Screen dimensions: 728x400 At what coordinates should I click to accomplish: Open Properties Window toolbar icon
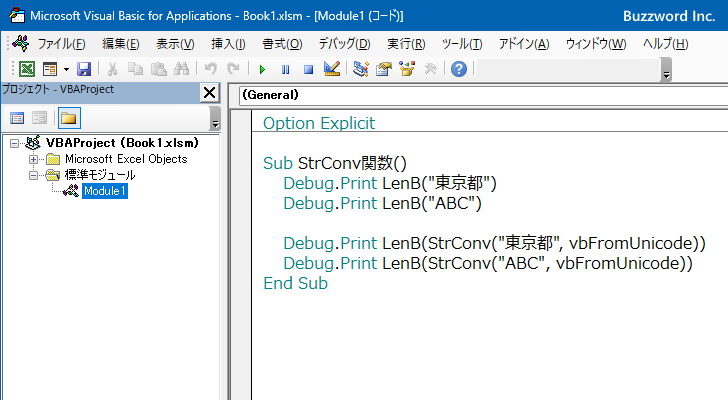[384, 69]
